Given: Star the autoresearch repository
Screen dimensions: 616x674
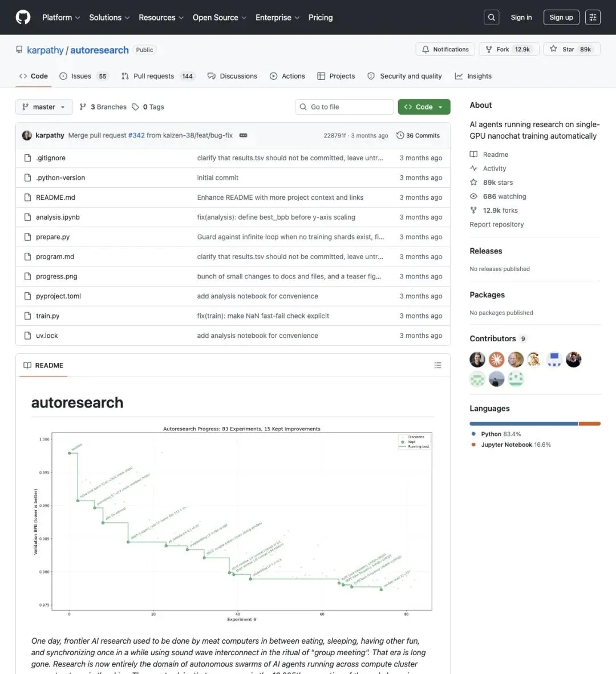Looking at the screenshot, I should tap(572, 50).
